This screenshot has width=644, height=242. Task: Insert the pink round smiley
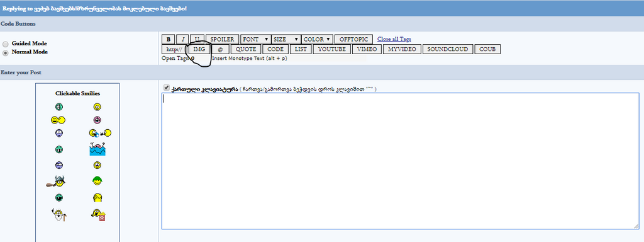pyautogui.click(x=97, y=120)
